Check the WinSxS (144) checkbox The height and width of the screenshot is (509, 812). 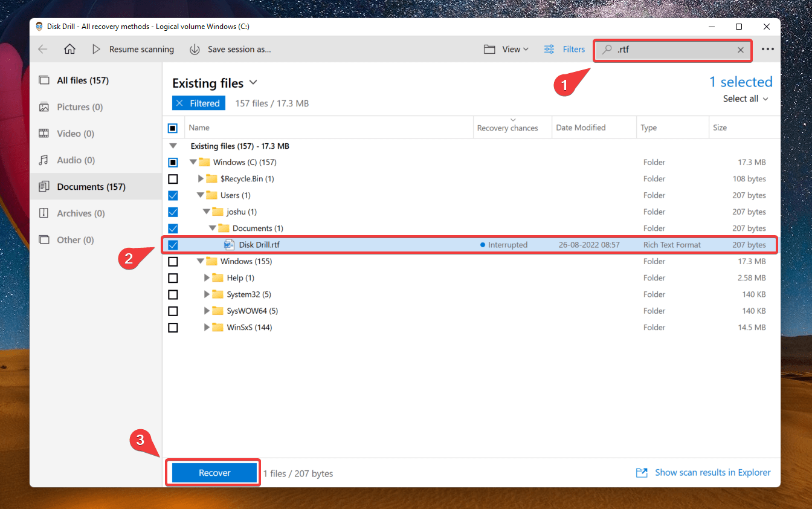point(173,328)
